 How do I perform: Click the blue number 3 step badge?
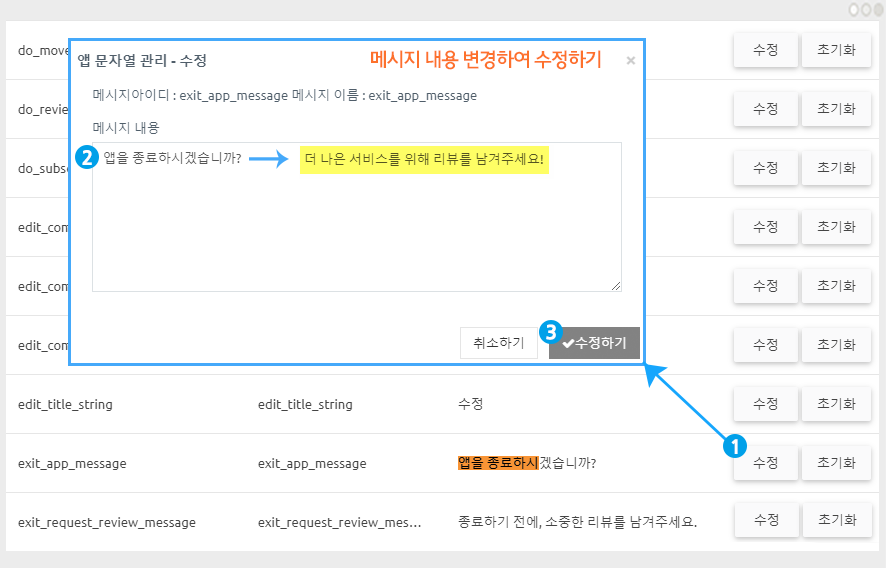point(550,331)
